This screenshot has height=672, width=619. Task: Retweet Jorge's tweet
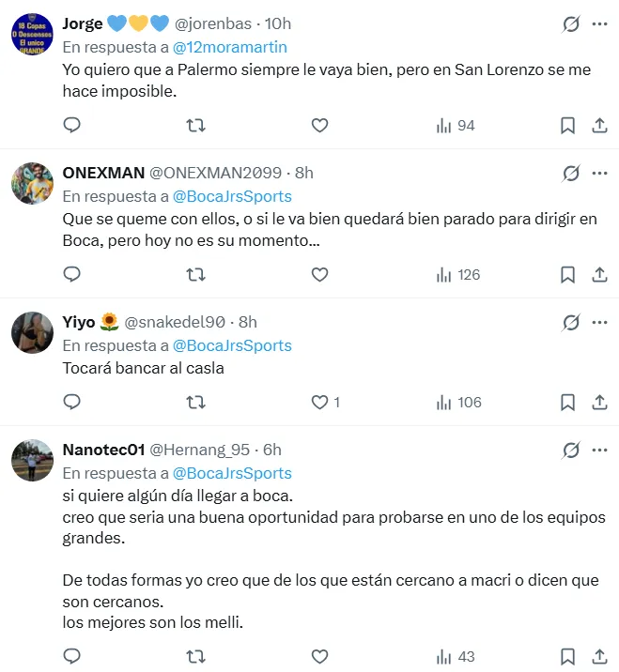click(195, 125)
